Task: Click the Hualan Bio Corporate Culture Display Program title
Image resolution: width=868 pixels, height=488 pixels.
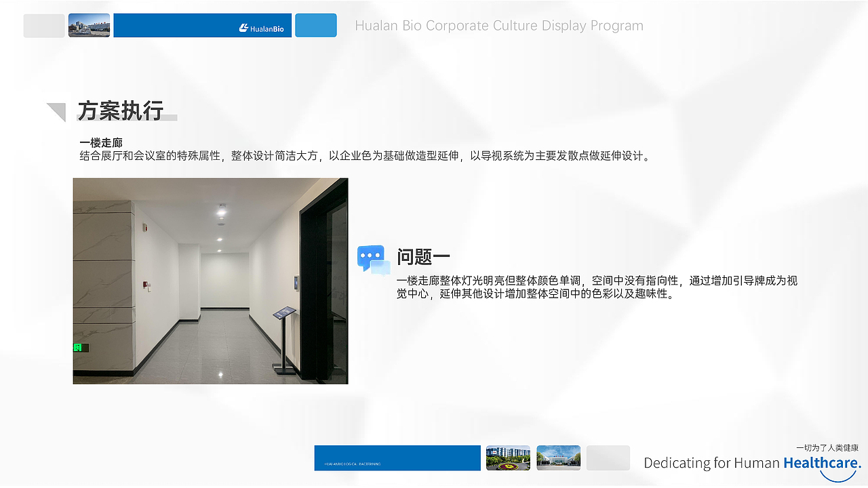Action: [499, 26]
